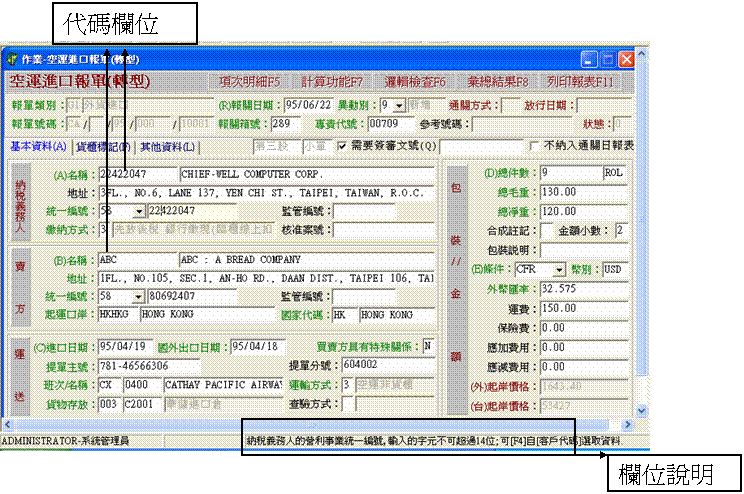This screenshot has height=494, width=744.
Task: Run 計算功能F7 calculation function
Action: 332,82
